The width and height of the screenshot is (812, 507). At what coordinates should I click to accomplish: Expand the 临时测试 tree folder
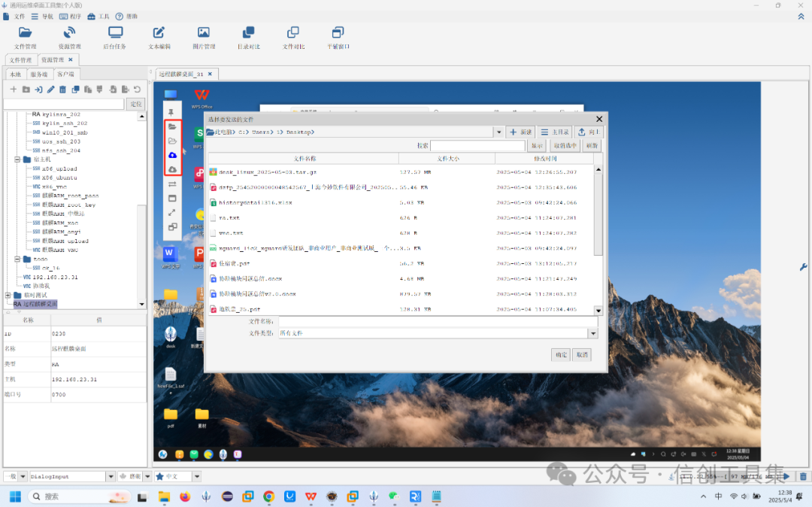[8, 295]
